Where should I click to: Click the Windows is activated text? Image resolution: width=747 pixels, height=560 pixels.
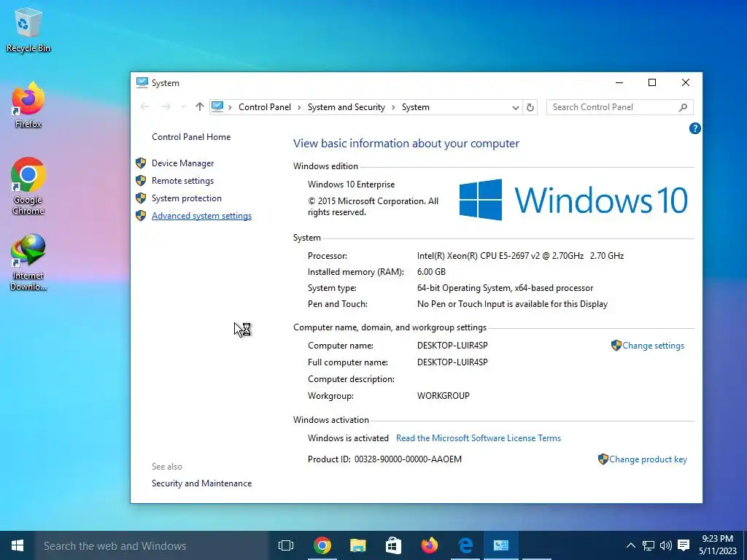point(348,438)
